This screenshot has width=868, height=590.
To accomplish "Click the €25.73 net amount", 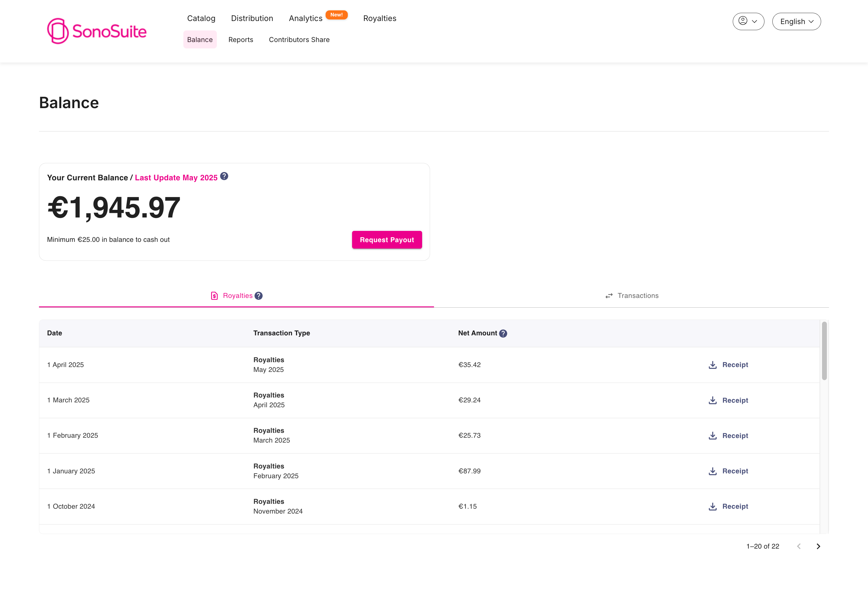I will 470,435.
